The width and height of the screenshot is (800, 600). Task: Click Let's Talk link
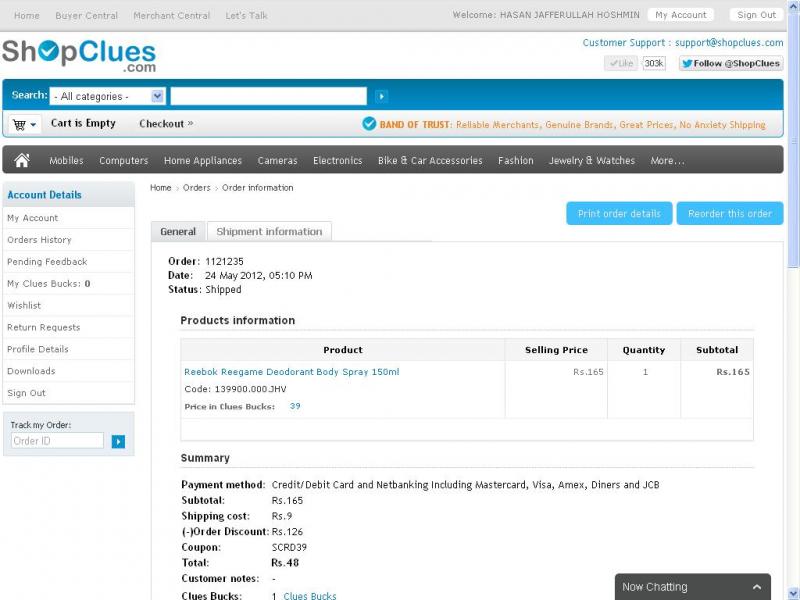tap(246, 16)
